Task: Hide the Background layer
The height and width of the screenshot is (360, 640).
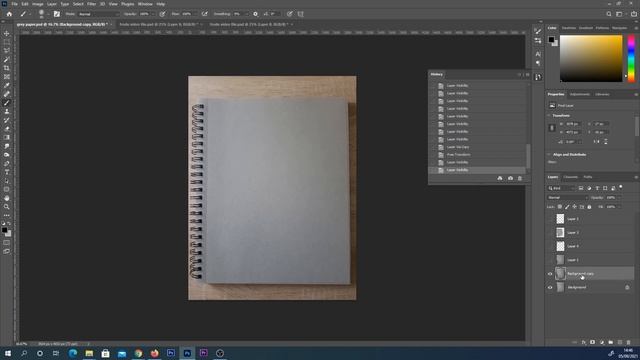Action: [x=550, y=287]
